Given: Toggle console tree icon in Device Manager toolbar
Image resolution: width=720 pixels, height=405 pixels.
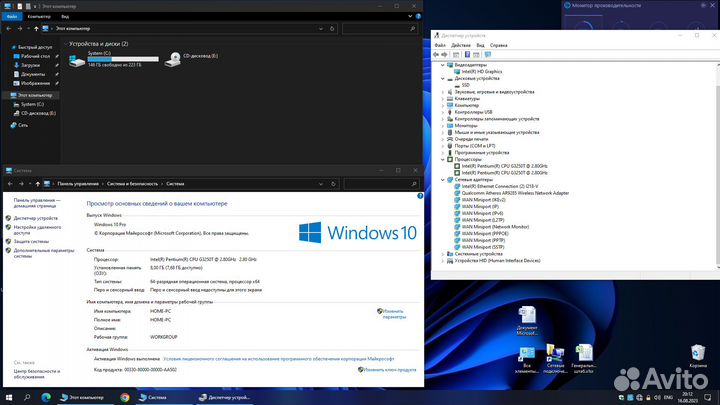Looking at the screenshot, I should [456, 55].
